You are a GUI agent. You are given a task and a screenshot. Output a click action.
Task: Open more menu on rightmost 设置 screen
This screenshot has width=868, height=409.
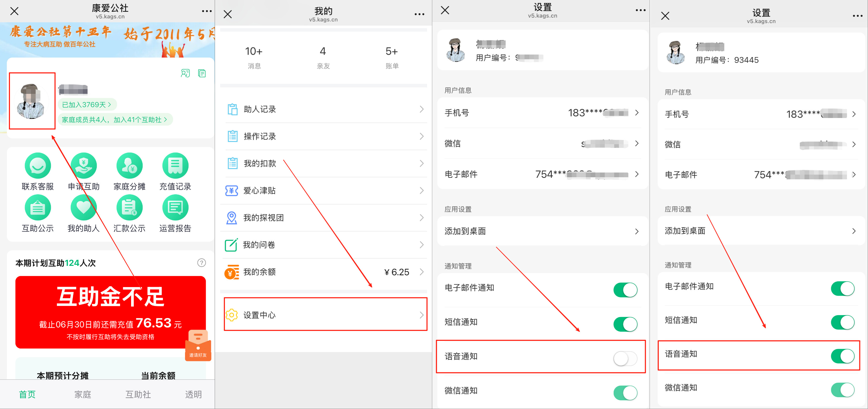857,16
